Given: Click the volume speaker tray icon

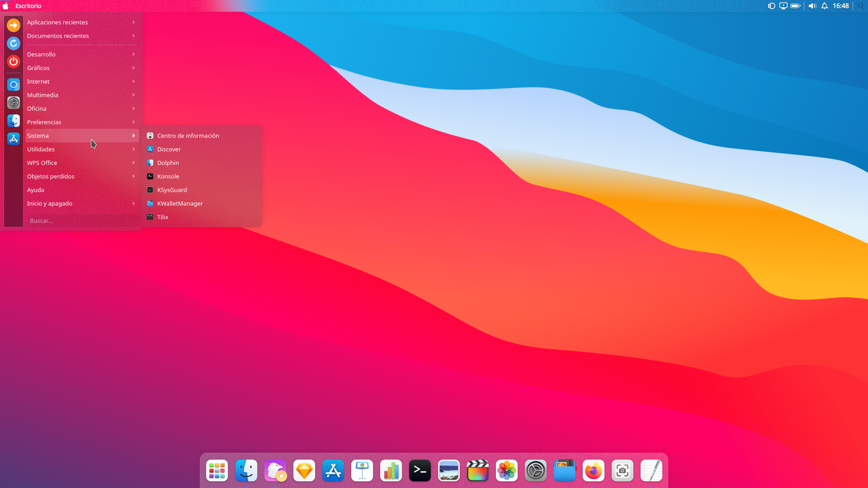Looking at the screenshot, I should point(812,6).
